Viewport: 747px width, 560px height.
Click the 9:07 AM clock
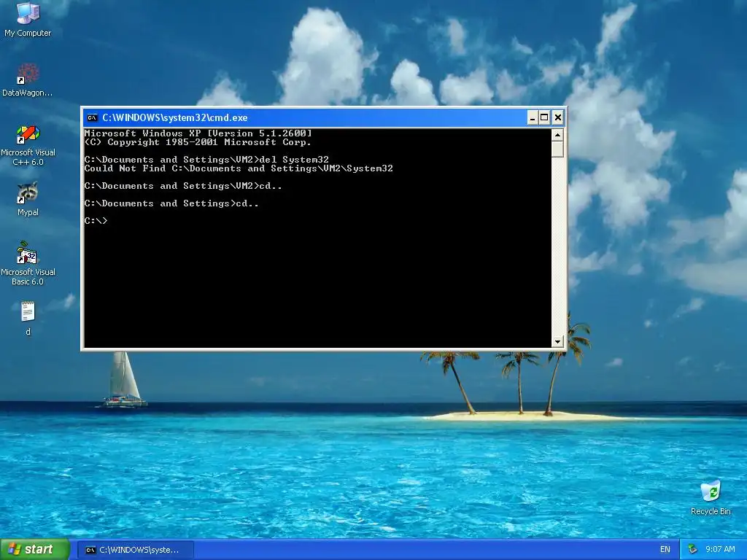pos(720,550)
